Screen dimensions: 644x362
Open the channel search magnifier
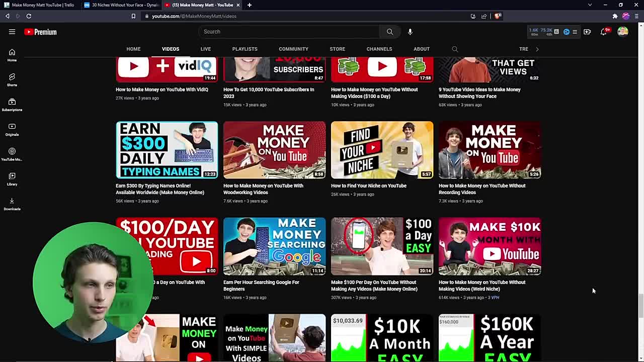click(x=455, y=49)
